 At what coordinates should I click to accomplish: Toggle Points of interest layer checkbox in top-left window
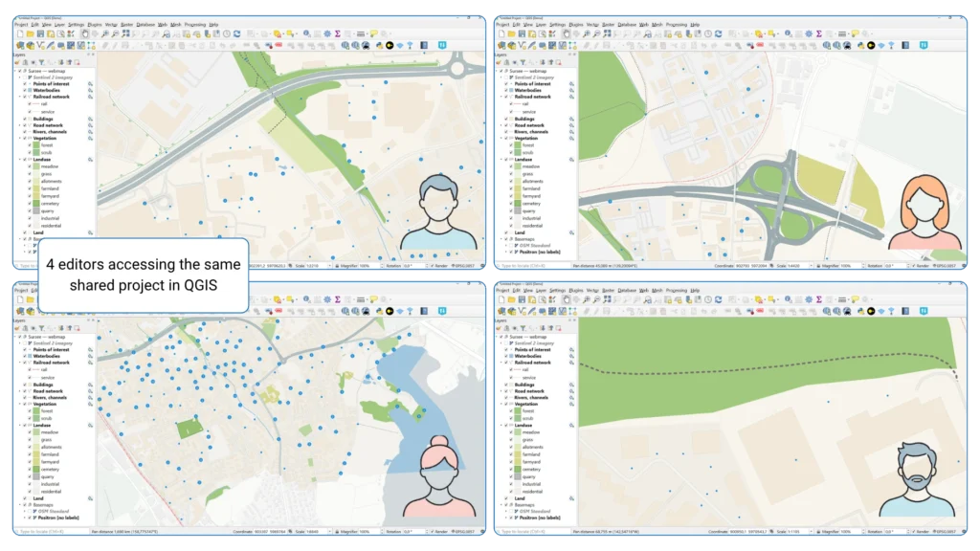24,84
